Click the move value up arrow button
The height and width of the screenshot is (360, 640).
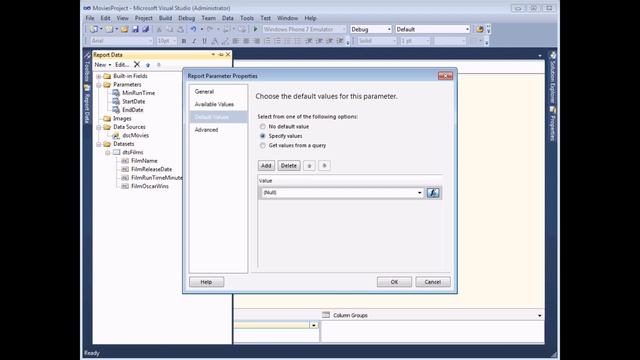point(309,166)
